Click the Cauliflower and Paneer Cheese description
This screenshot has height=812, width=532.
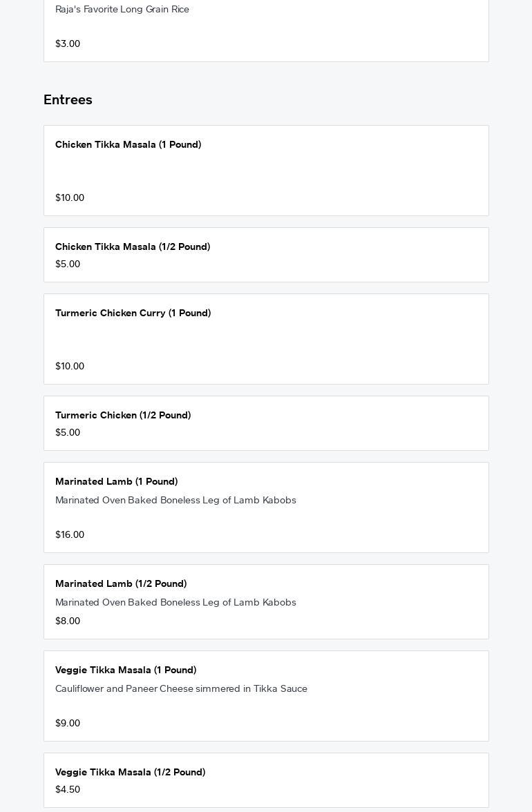pos(181,689)
